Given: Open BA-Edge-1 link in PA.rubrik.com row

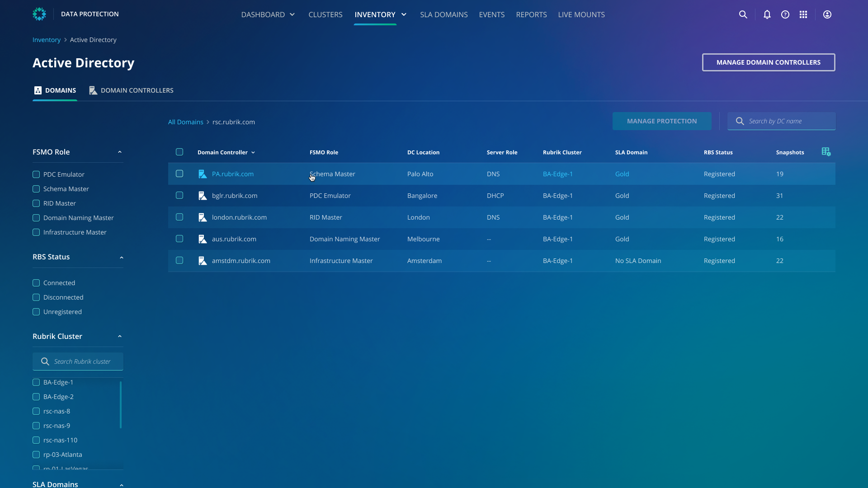Looking at the screenshot, I should pos(558,174).
